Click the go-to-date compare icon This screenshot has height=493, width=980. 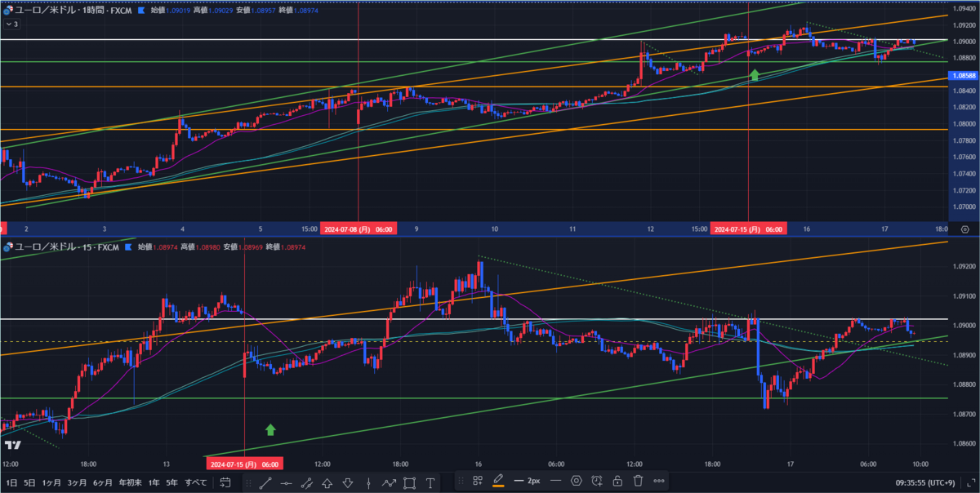(225, 482)
